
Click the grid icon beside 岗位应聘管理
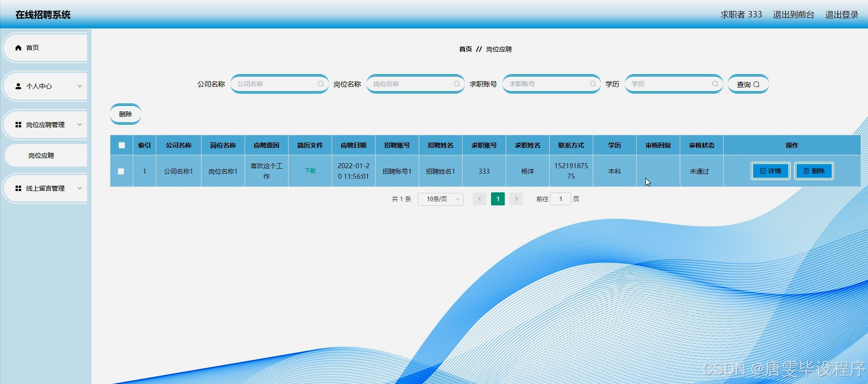click(18, 125)
